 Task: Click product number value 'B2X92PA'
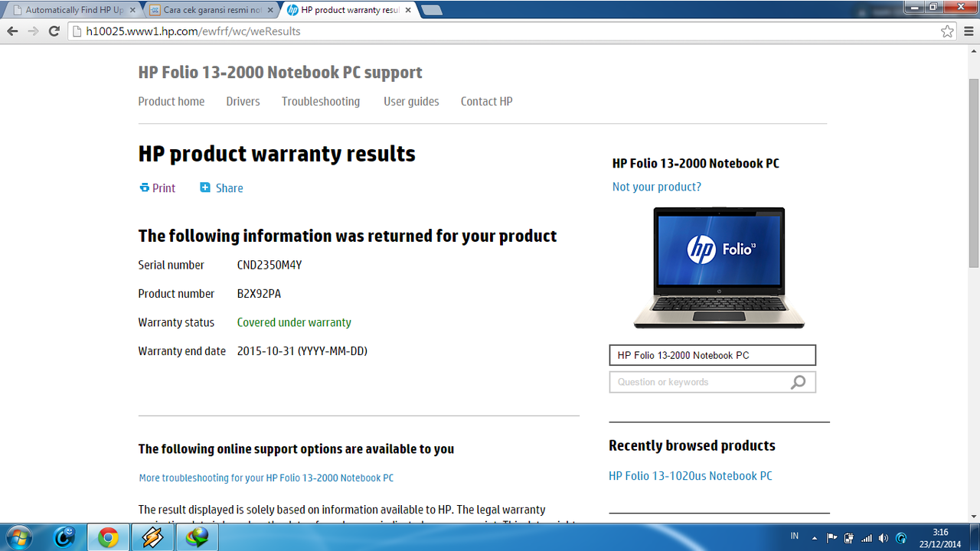(x=259, y=293)
